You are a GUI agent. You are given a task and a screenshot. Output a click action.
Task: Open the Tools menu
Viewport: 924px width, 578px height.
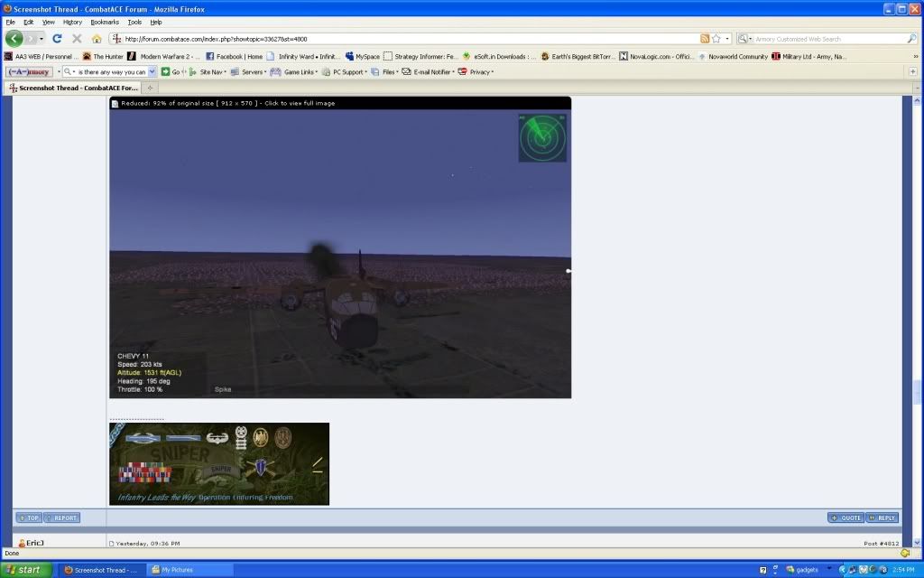pyautogui.click(x=135, y=22)
